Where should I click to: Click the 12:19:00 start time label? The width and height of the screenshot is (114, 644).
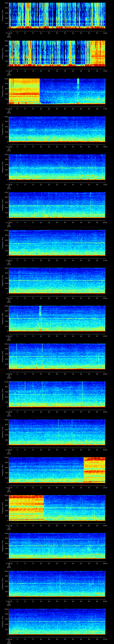[x=9, y=223]
